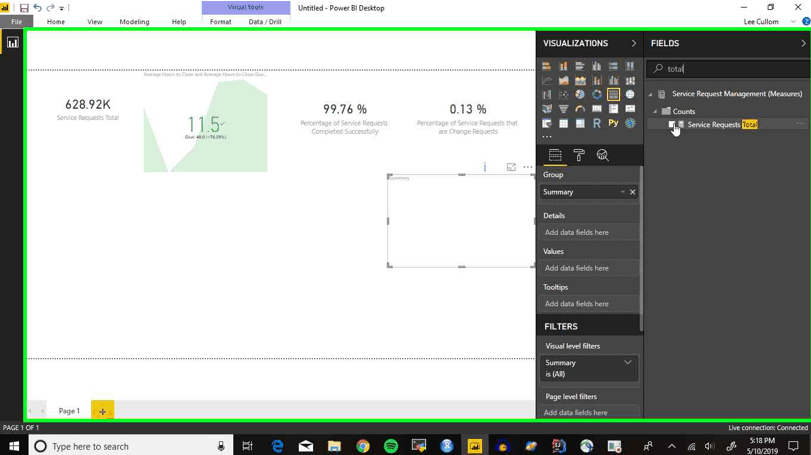Select the Stacked bar chart visual
The height and width of the screenshot is (455, 811).
547,66
